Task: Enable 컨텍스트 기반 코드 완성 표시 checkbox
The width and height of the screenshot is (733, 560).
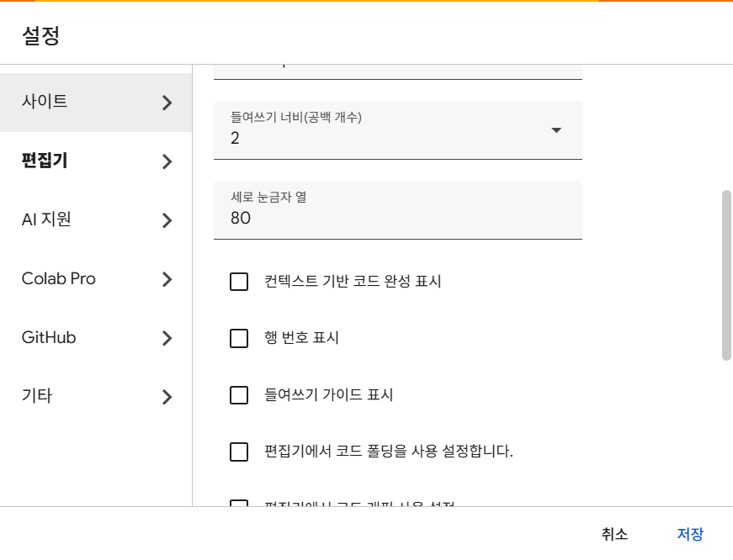Action: click(x=239, y=282)
